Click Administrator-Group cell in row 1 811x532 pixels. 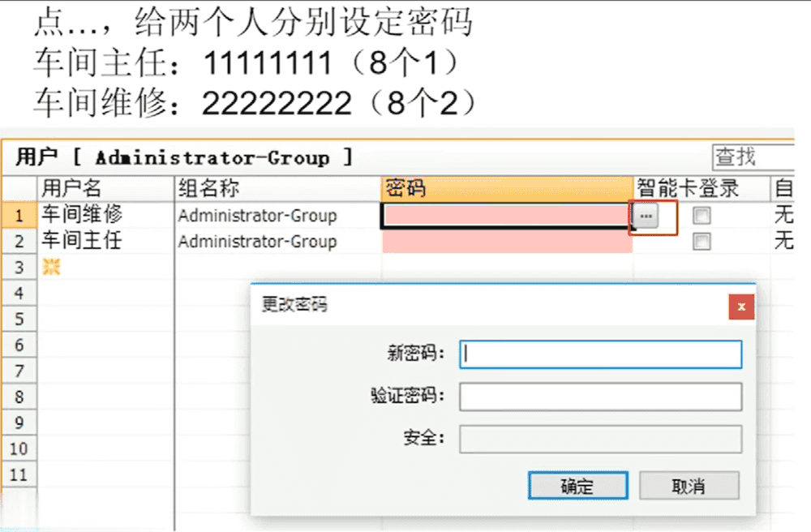click(277, 217)
